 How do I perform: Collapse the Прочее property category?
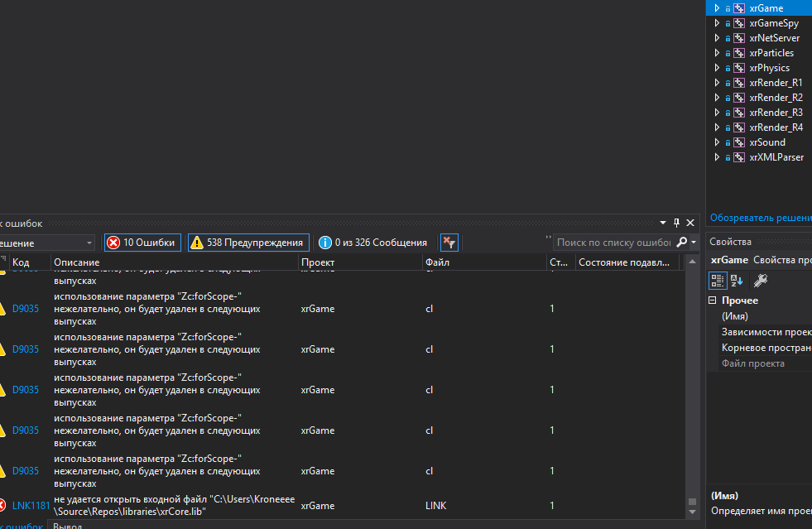(x=713, y=301)
